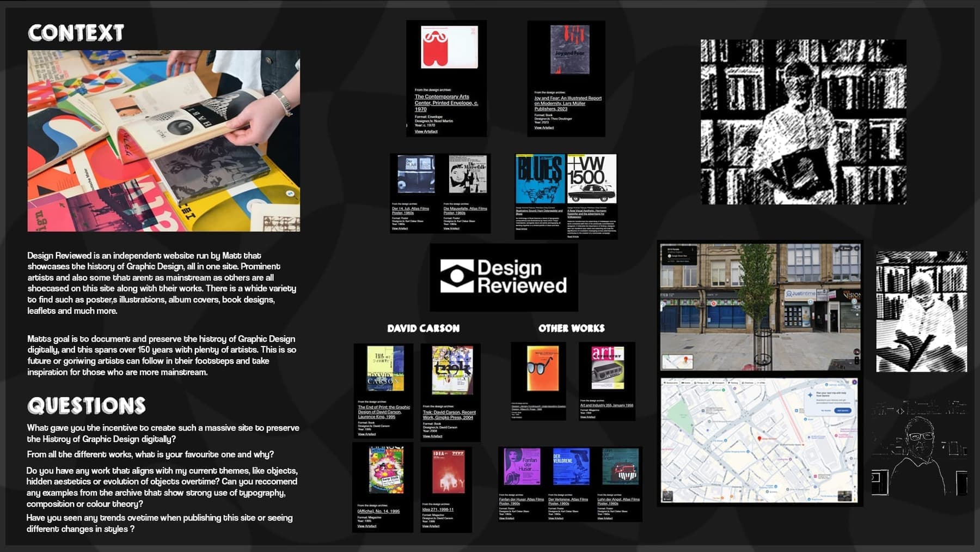Click View Artefact under Trek book
Viewport: 980px width, 552px height.
click(432, 436)
